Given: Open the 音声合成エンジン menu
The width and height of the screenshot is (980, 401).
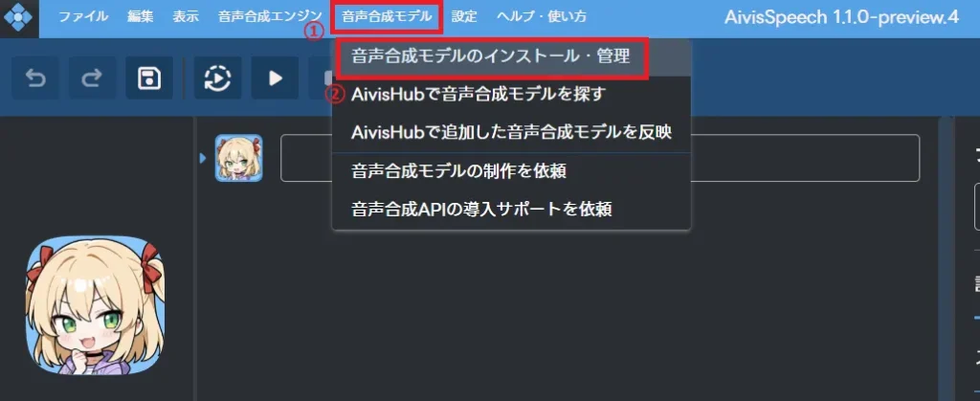Looking at the screenshot, I should pos(270,17).
